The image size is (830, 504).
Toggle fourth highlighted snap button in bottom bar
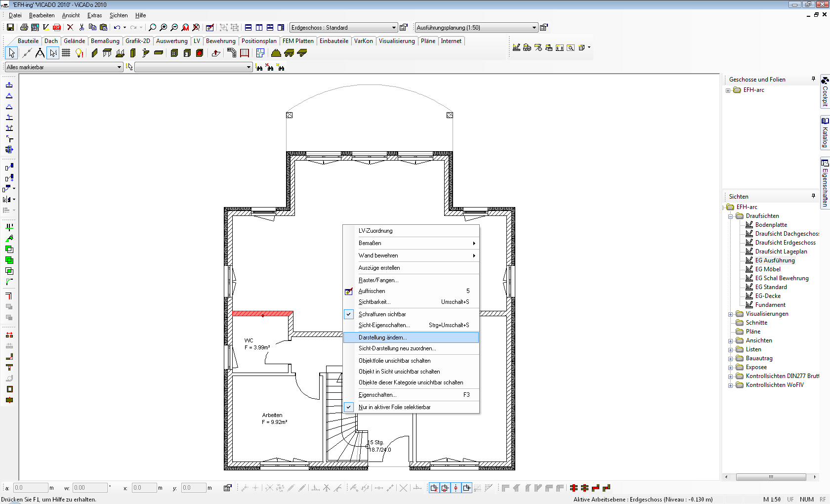466,488
